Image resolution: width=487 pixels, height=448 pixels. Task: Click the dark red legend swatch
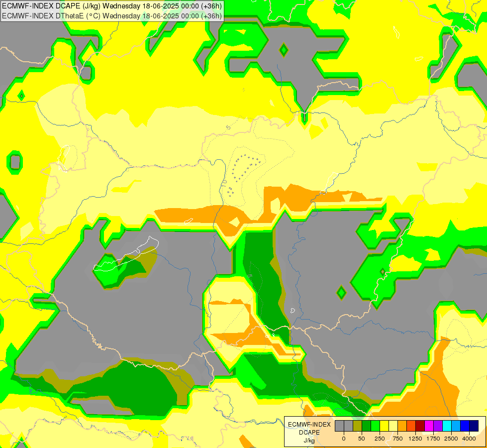click(420, 426)
